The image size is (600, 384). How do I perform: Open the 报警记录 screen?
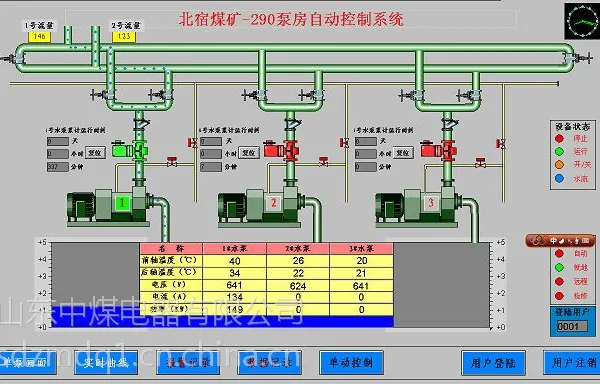coord(188,363)
